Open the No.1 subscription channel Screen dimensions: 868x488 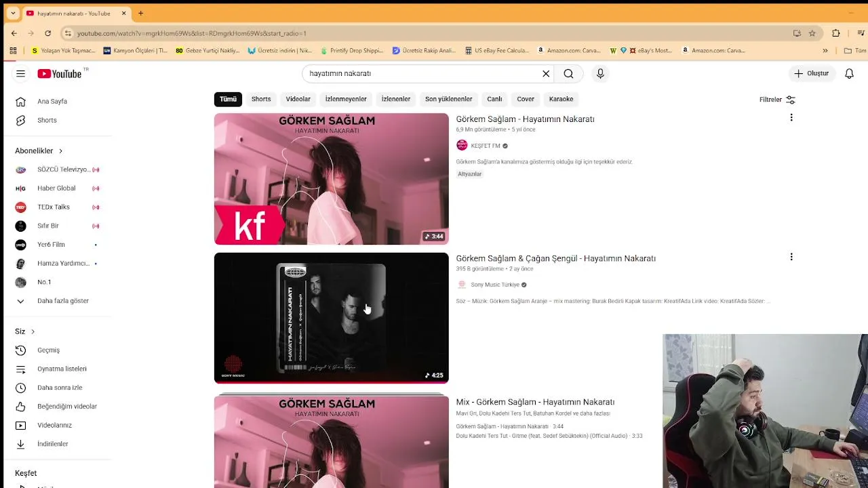pos(58,282)
